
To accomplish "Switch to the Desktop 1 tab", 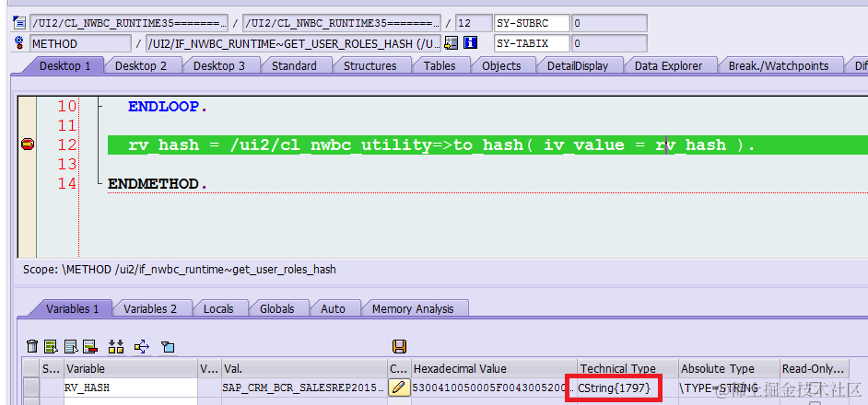I will [65, 66].
